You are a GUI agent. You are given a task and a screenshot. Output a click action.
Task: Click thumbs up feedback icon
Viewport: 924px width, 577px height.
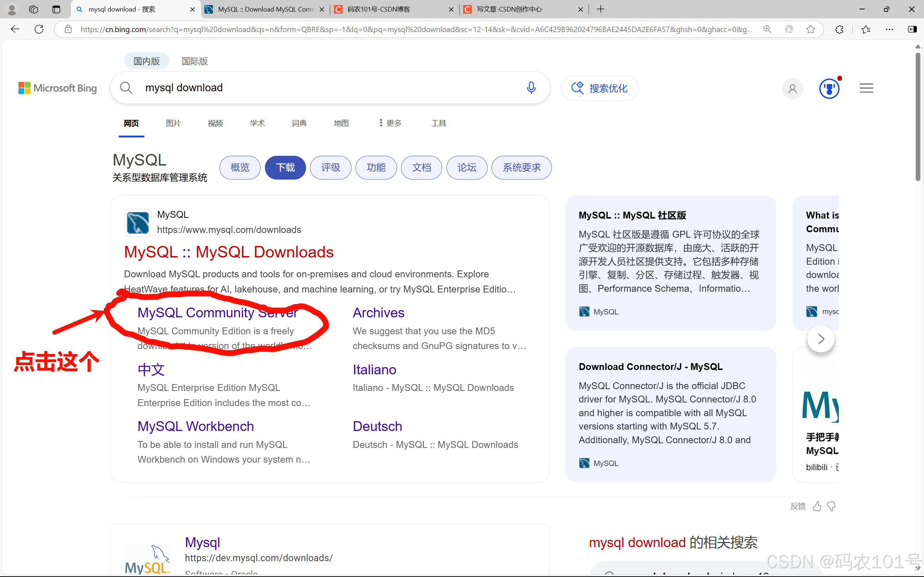[817, 506]
